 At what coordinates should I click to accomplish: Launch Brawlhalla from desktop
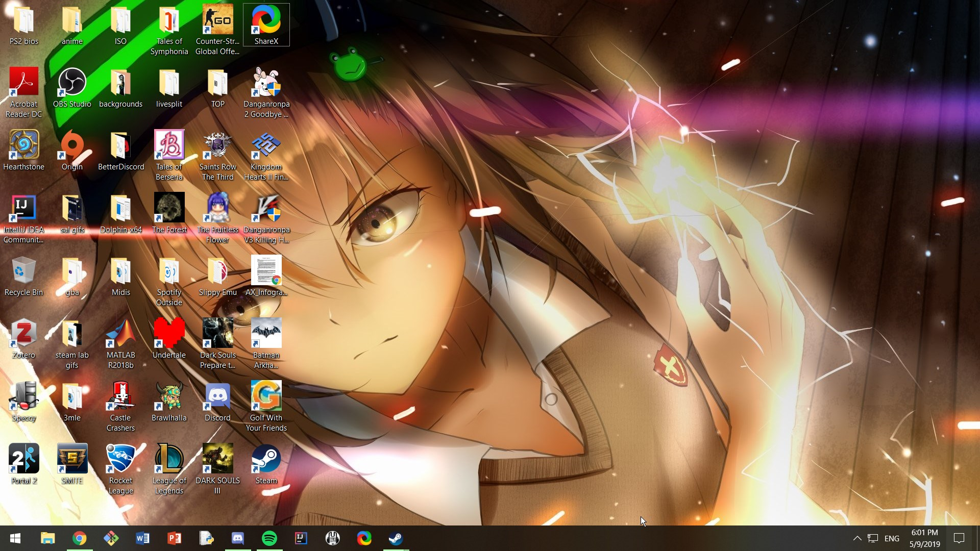169,402
